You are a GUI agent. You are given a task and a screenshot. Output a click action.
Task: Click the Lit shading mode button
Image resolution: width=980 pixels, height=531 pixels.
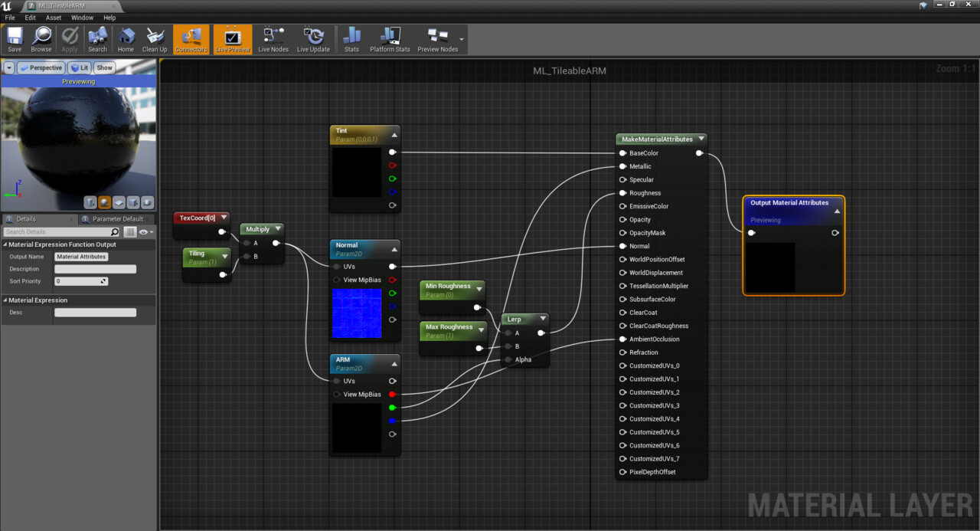tap(80, 67)
